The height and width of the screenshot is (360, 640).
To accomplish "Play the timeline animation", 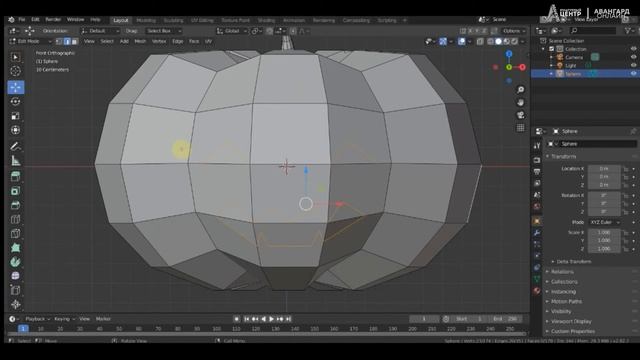I will 271,319.
